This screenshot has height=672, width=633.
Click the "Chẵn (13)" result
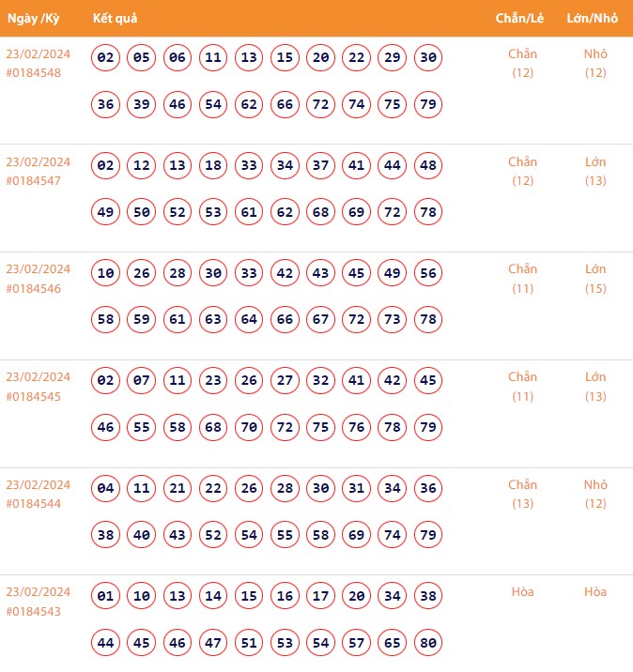click(522, 494)
